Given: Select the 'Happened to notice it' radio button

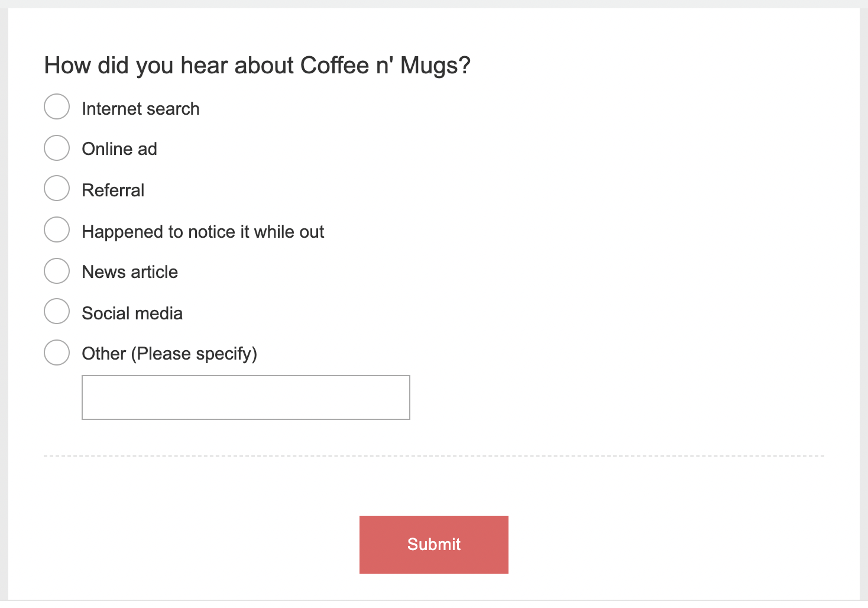Looking at the screenshot, I should tap(57, 229).
